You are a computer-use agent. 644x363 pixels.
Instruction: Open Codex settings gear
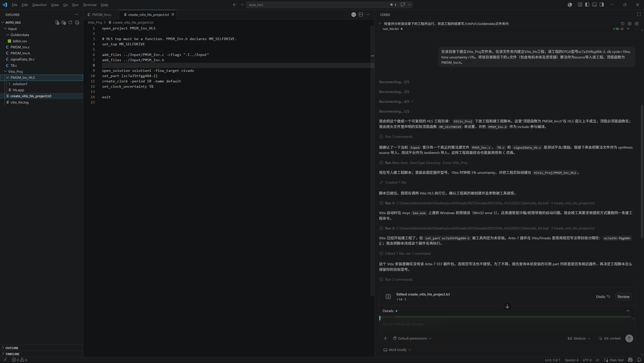630,24
